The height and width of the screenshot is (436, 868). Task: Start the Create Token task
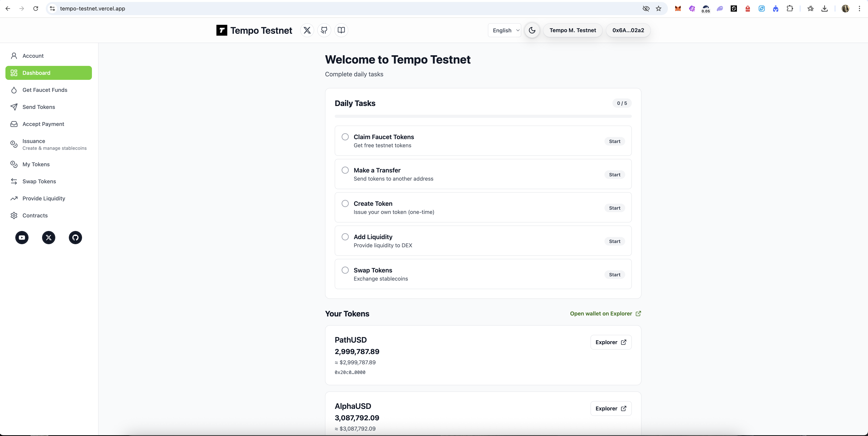(x=615, y=208)
